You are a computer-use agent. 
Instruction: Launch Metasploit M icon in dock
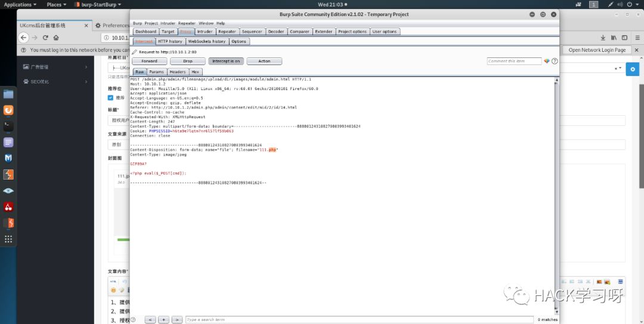8,158
